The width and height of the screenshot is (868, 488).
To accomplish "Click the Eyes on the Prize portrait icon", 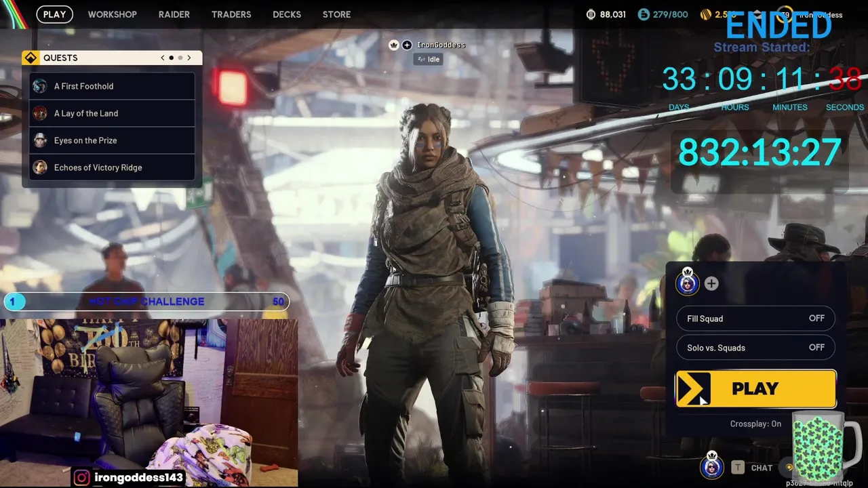I will click(x=40, y=140).
